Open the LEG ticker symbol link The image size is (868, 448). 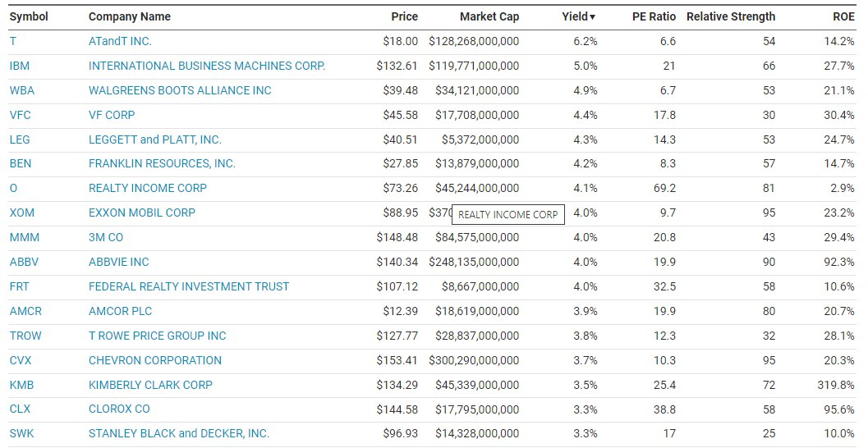20,139
